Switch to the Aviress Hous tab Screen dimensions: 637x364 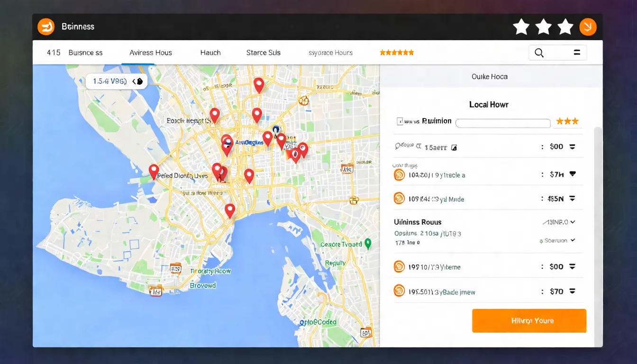tap(151, 53)
